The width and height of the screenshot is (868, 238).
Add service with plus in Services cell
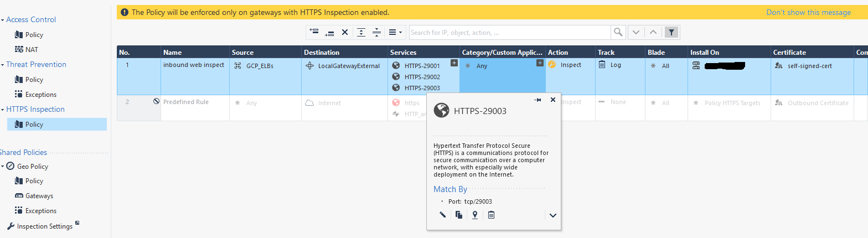[x=454, y=63]
